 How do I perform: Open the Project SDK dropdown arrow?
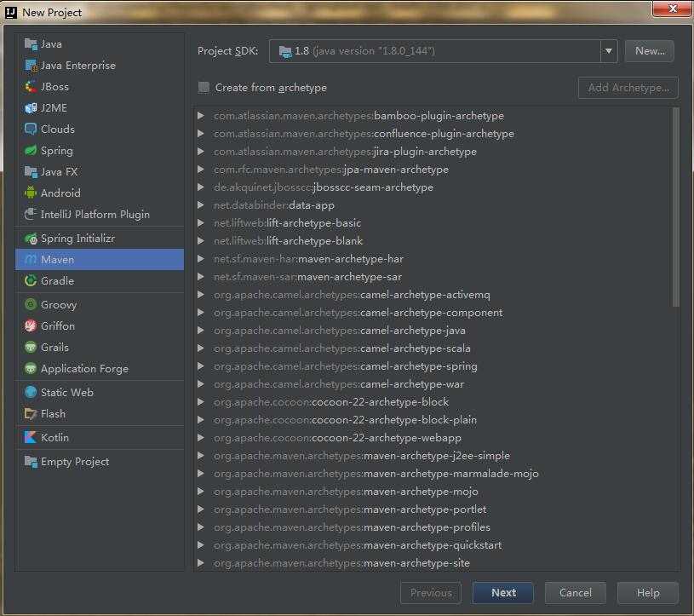click(x=609, y=51)
